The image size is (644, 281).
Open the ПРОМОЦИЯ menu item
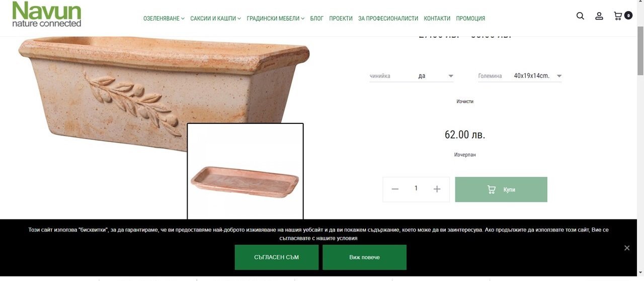(x=470, y=19)
